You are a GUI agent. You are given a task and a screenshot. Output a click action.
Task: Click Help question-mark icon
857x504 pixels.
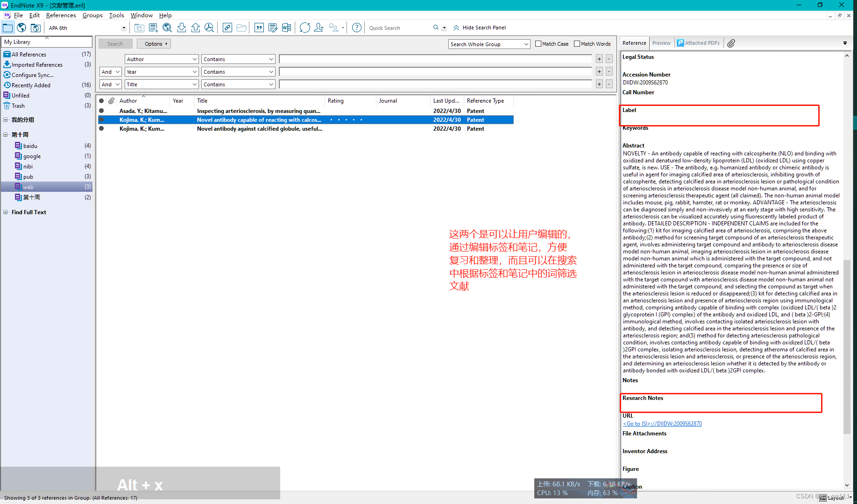coord(357,28)
